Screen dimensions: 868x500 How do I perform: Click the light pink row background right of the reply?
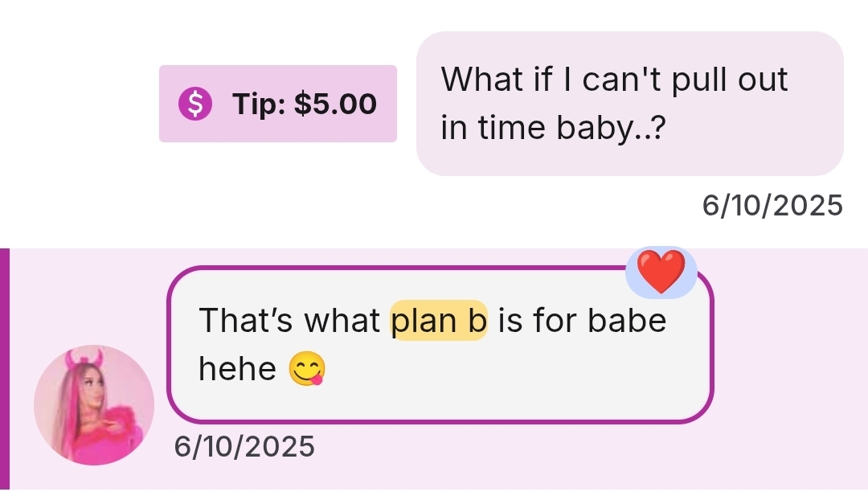(788, 369)
